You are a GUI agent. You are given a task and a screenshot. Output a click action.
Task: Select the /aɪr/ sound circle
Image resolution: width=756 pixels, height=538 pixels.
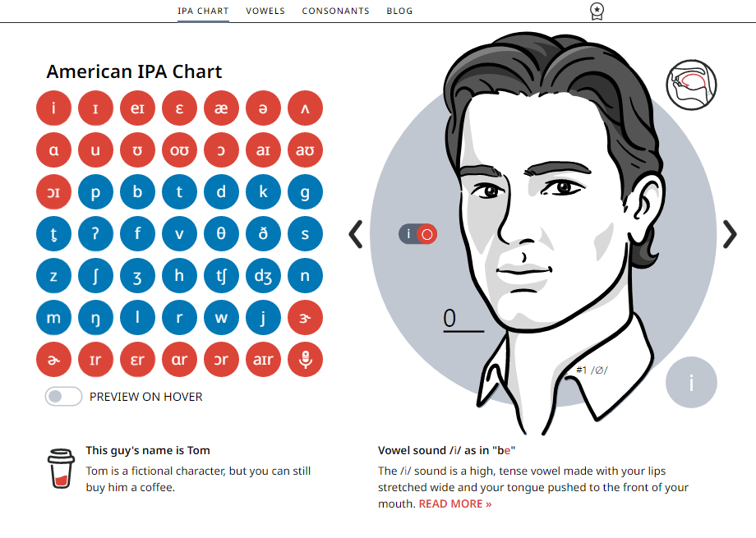click(x=263, y=360)
